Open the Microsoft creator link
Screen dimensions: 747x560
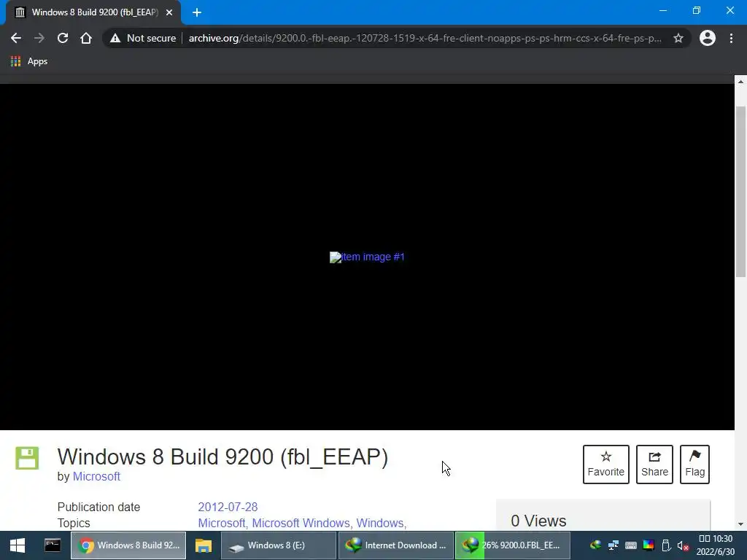[x=96, y=476]
